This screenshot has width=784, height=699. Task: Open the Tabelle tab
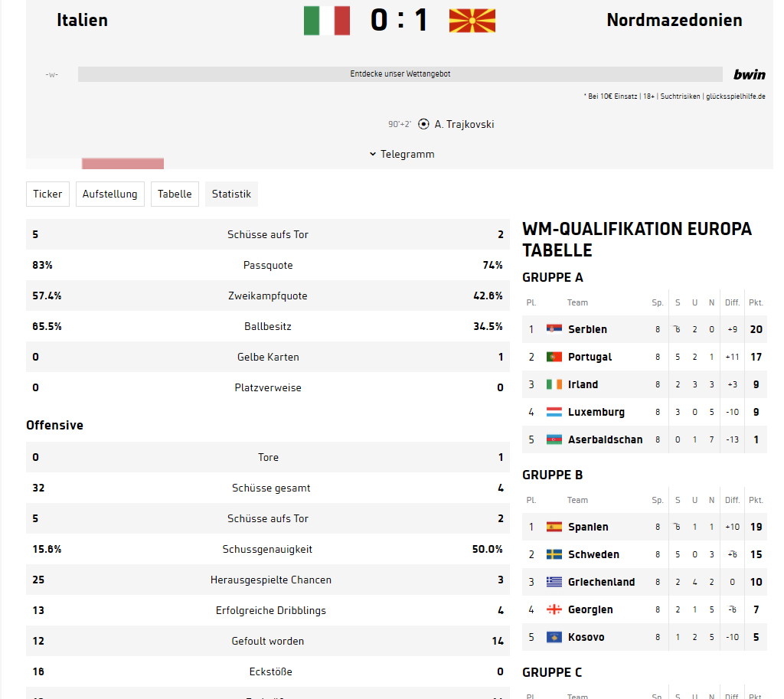(175, 194)
